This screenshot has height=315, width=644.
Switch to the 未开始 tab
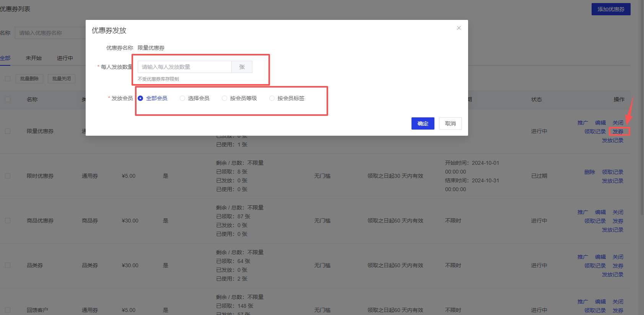[34, 58]
